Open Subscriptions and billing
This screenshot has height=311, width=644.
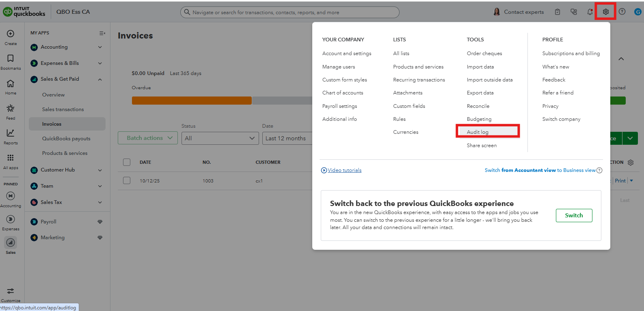click(x=571, y=54)
